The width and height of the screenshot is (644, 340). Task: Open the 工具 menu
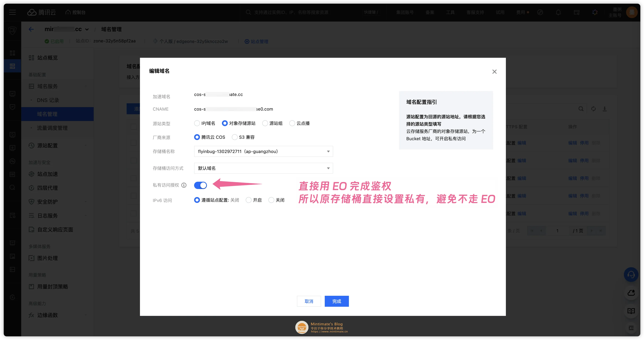coord(450,12)
